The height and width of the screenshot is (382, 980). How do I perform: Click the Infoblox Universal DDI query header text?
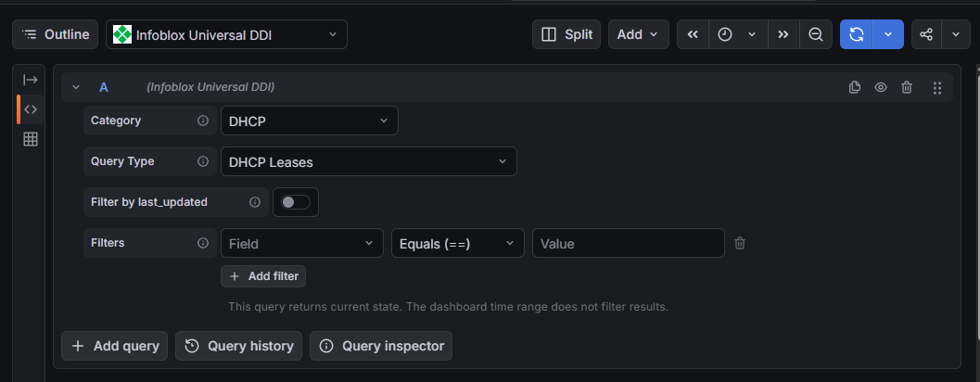coord(210,87)
